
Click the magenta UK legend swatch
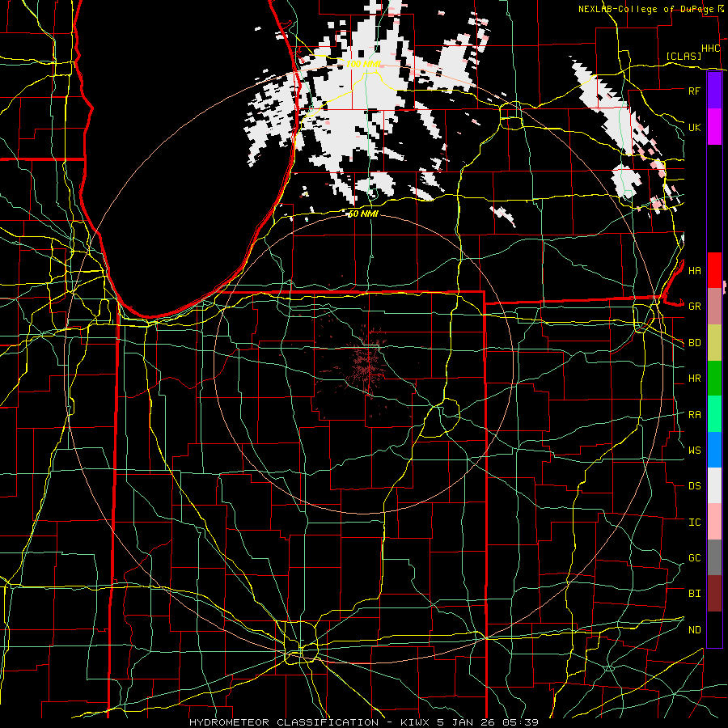(714, 127)
